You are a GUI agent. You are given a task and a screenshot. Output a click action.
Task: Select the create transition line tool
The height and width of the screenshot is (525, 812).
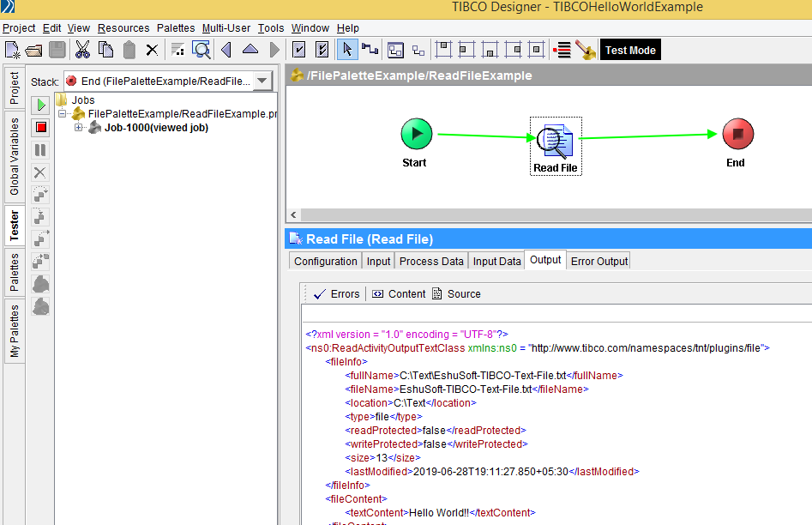tap(370, 50)
